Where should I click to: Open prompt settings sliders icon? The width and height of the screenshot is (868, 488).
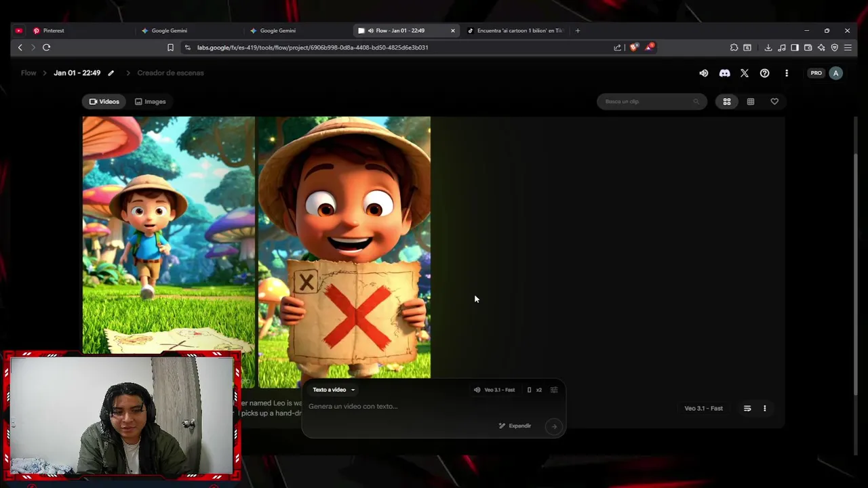coord(554,390)
